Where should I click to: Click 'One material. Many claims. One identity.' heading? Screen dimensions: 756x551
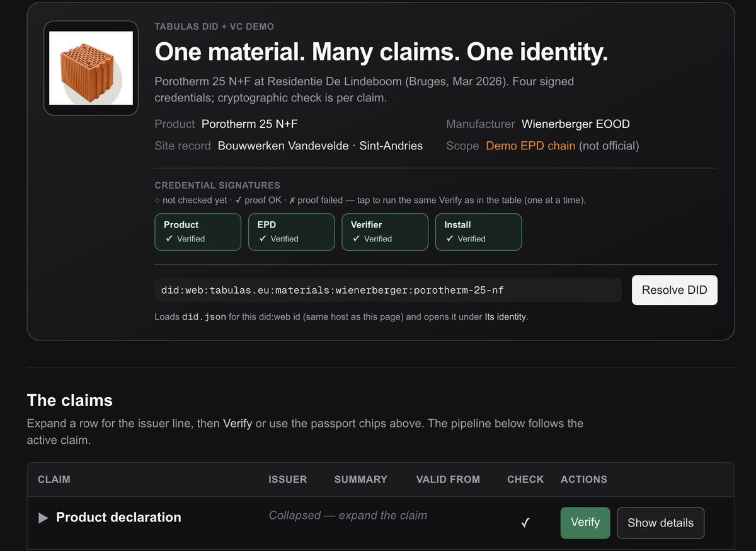pyautogui.click(x=382, y=52)
